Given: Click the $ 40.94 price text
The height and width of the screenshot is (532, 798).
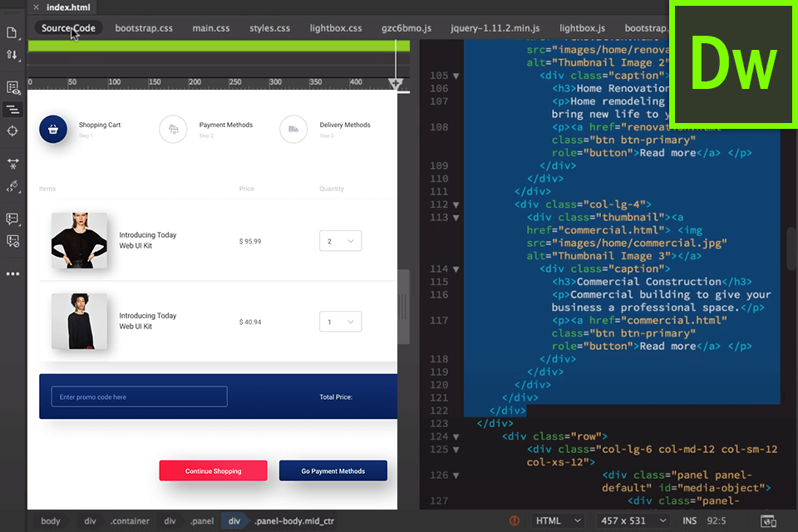Looking at the screenshot, I should 250,323.
